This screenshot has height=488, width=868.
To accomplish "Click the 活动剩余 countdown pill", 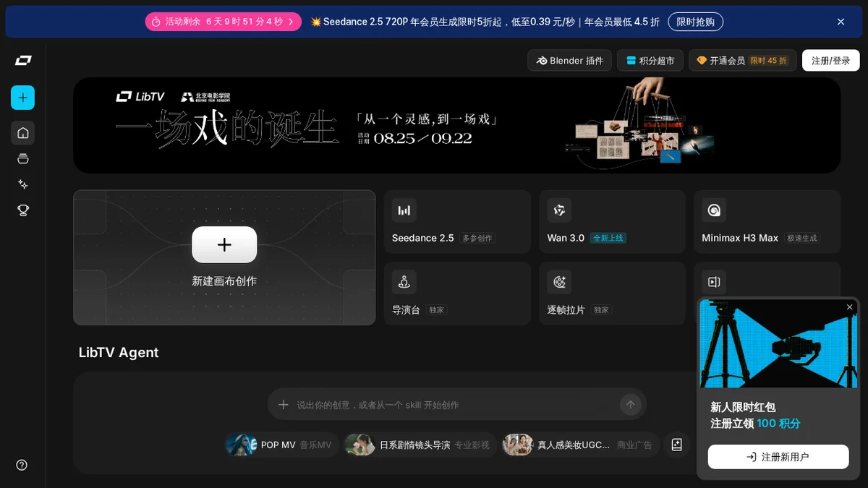I will click(x=223, y=22).
